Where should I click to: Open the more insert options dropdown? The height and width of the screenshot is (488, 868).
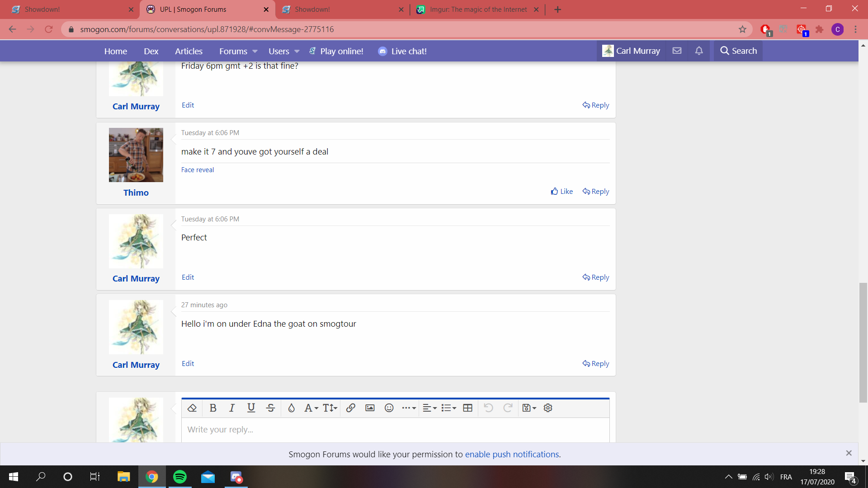pyautogui.click(x=409, y=408)
